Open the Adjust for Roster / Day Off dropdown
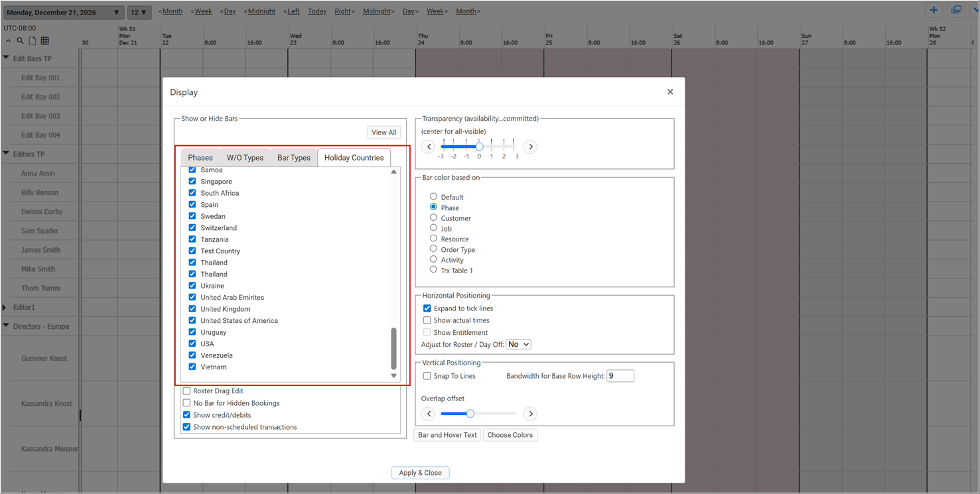 (518, 344)
